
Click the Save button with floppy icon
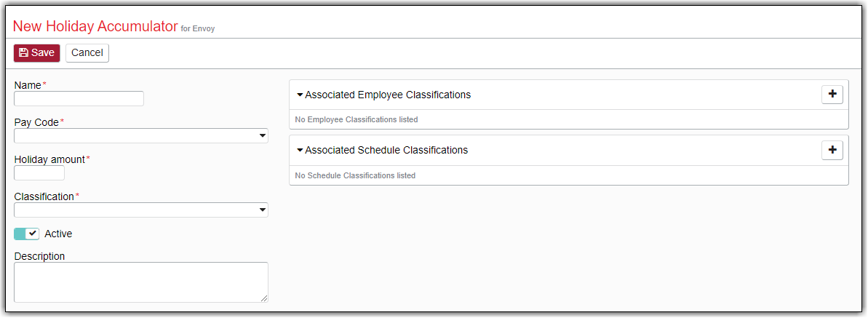36,52
